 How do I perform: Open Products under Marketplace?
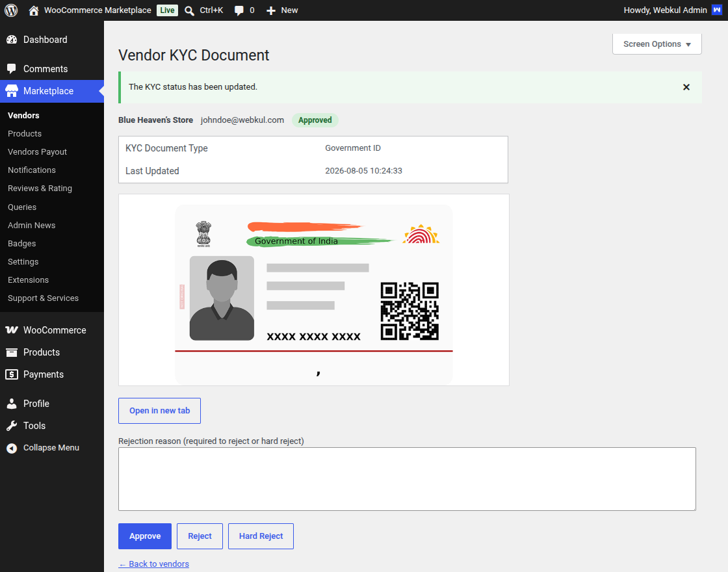pyautogui.click(x=25, y=134)
